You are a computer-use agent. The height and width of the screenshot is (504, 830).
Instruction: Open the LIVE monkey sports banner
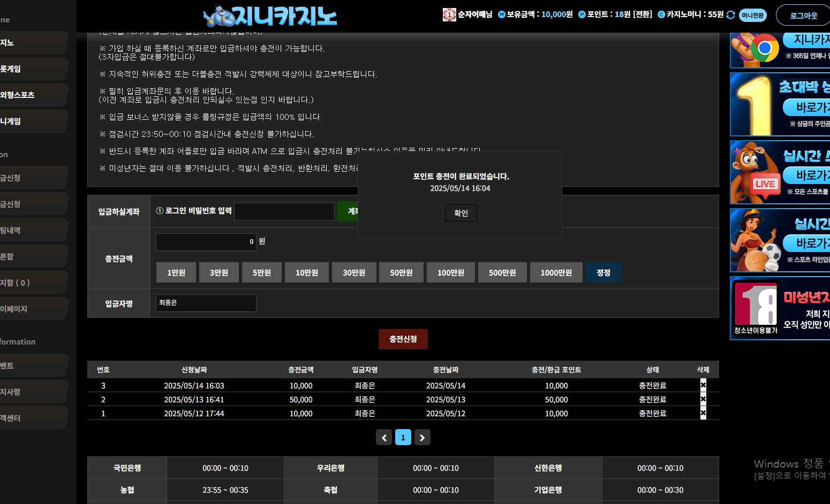click(x=780, y=172)
